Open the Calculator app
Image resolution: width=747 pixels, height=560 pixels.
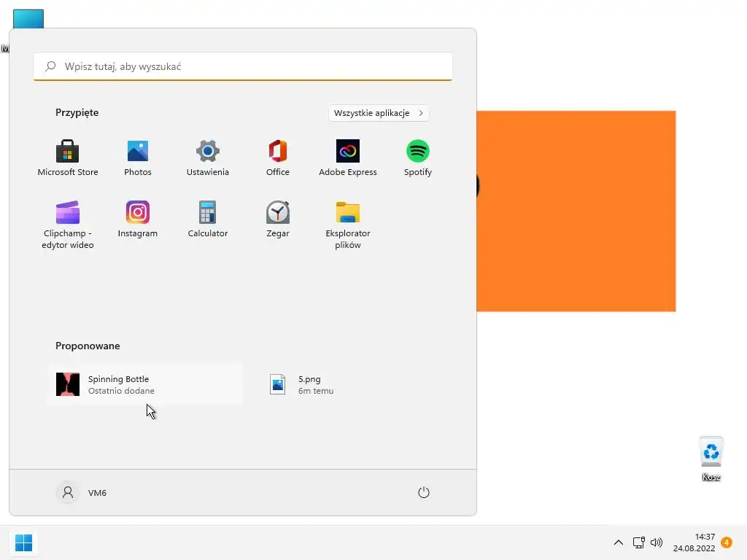pos(208,219)
